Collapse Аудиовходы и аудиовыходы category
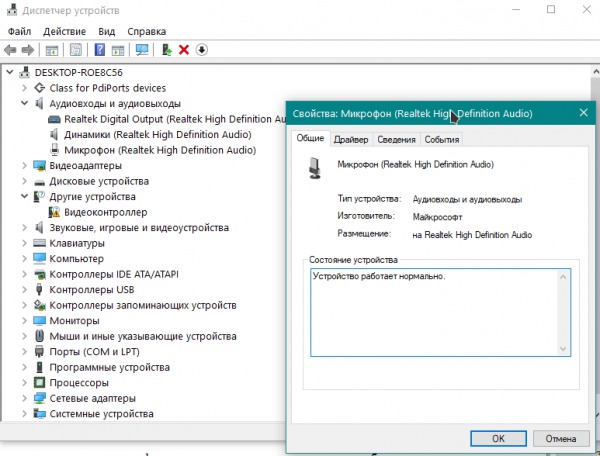Viewport: 600px width, 456px height. 24,103
